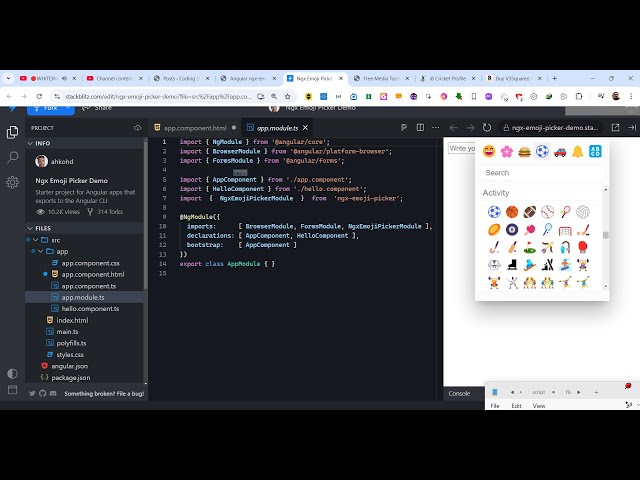Open preview in new window
The image size is (640, 480).
614,128
